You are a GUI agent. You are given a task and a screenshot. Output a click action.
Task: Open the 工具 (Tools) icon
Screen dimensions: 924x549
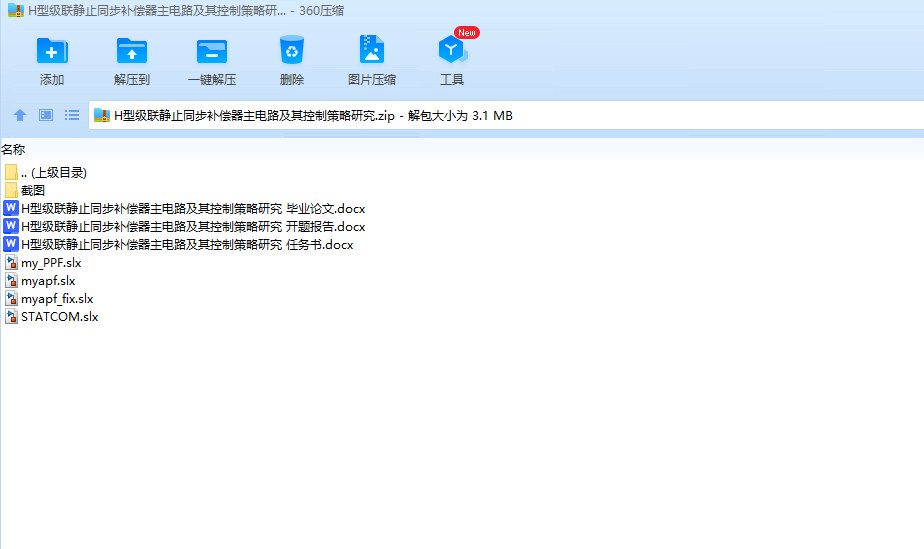(x=452, y=50)
